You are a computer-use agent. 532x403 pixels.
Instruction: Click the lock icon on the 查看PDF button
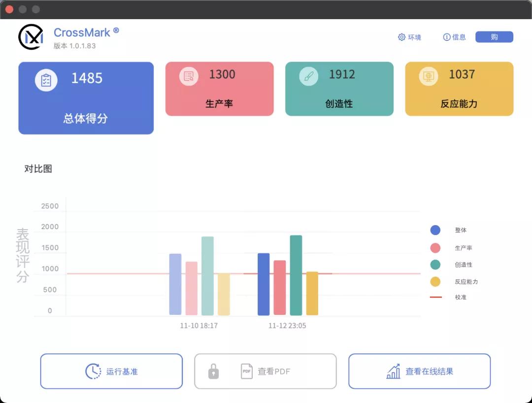(x=213, y=371)
